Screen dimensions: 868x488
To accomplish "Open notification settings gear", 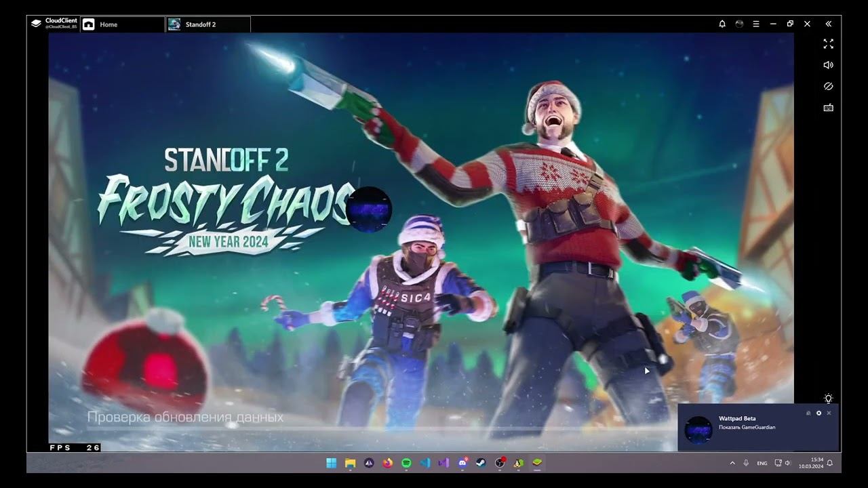I will [818, 413].
